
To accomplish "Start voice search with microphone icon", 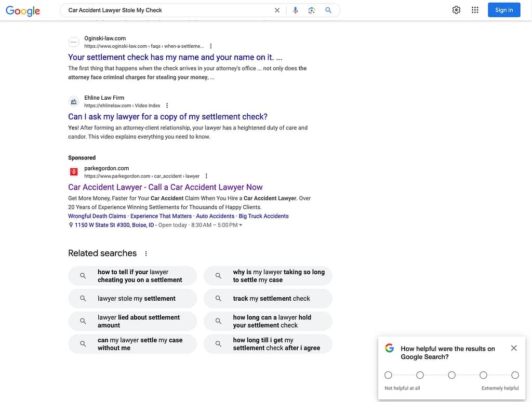I will 295,10.
